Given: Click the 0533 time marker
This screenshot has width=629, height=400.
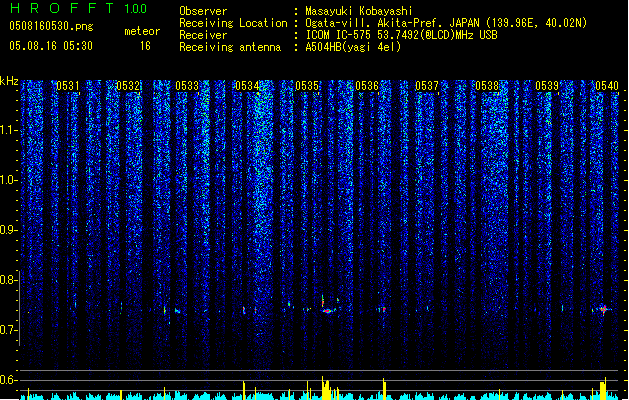Looking at the screenshot, I should 187,86.
